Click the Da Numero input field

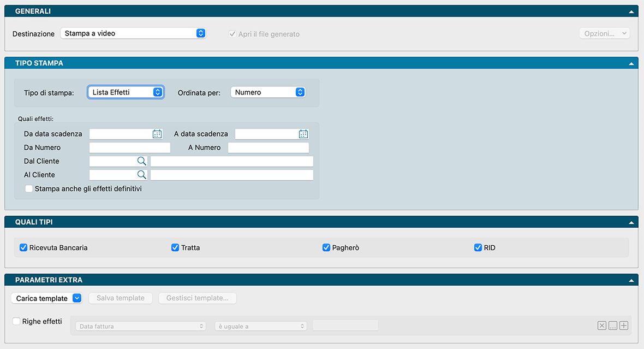point(130,147)
